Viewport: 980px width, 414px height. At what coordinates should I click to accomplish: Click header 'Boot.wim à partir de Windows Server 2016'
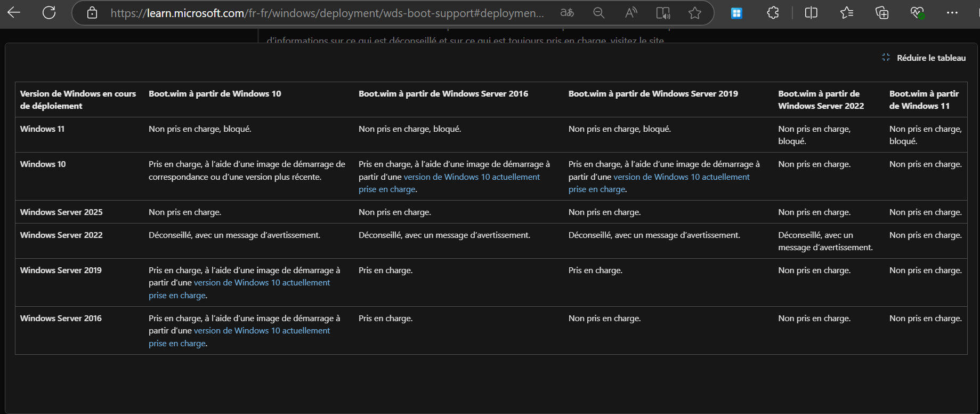443,93
